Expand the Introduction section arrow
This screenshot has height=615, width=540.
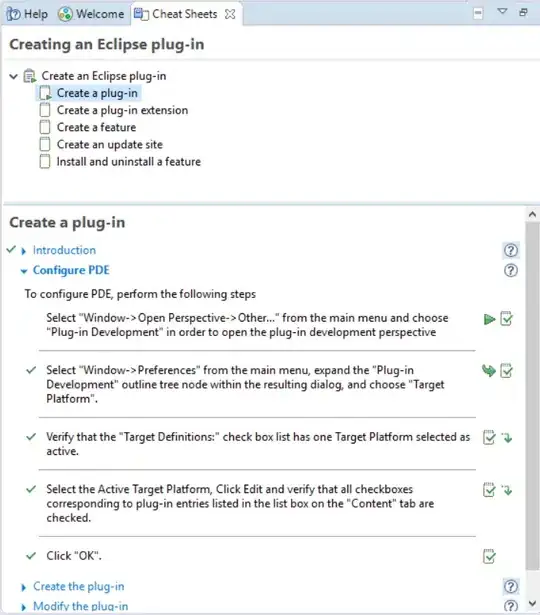coord(24,251)
